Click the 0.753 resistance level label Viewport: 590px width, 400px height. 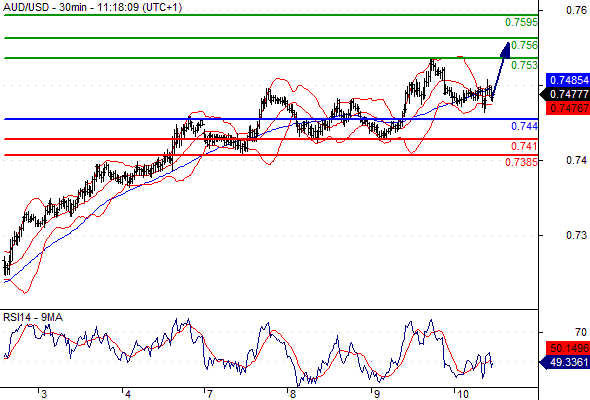point(525,65)
